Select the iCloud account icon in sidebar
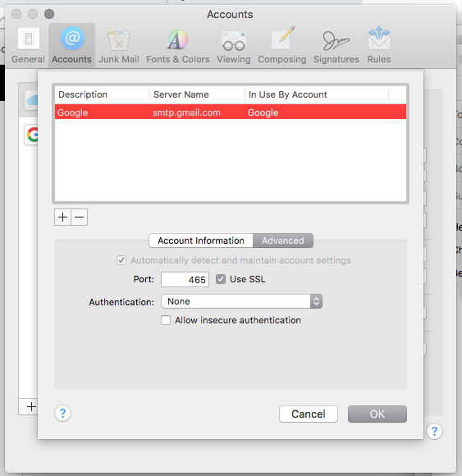The image size is (462, 476). (31, 100)
